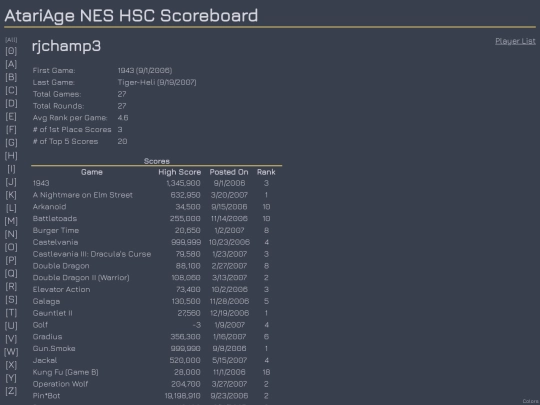Click the Colors link in bottom corner
Screen dimensions: 540x405
531,401
